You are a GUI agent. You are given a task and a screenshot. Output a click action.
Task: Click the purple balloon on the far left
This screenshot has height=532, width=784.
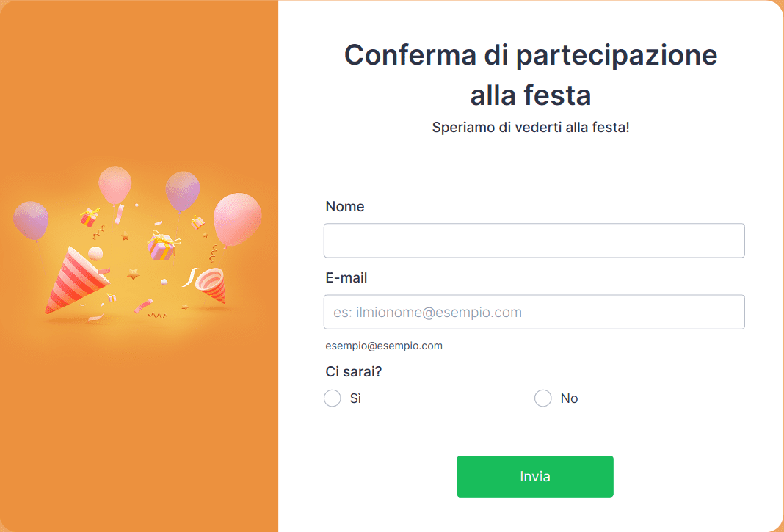tap(31, 219)
